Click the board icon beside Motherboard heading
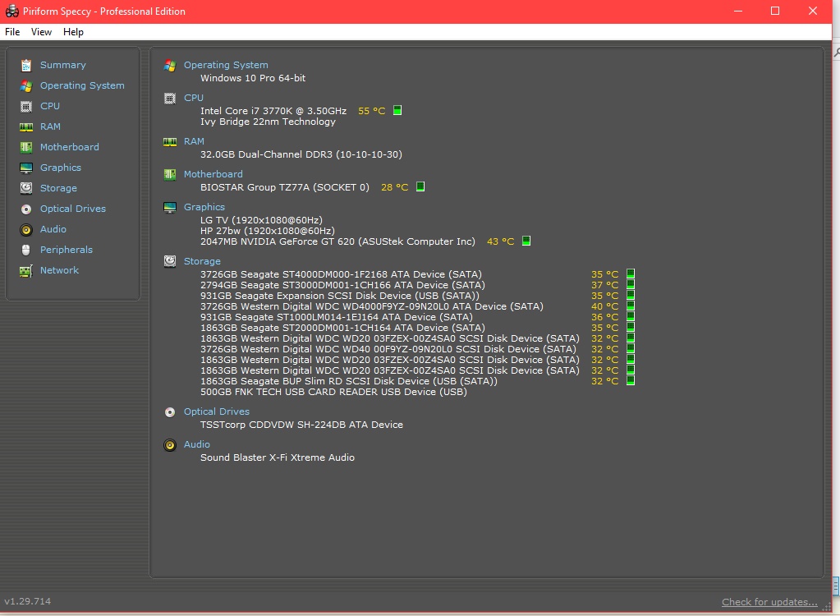The height and width of the screenshot is (616, 840). point(170,175)
